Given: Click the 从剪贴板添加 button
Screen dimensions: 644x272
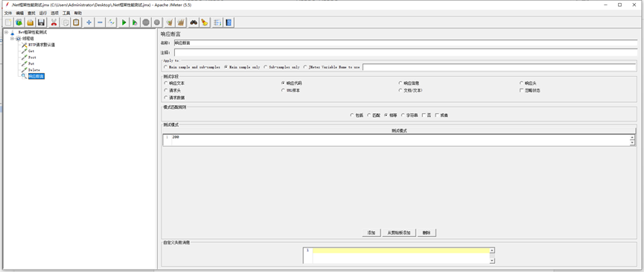Looking at the screenshot, I should tap(399, 233).
